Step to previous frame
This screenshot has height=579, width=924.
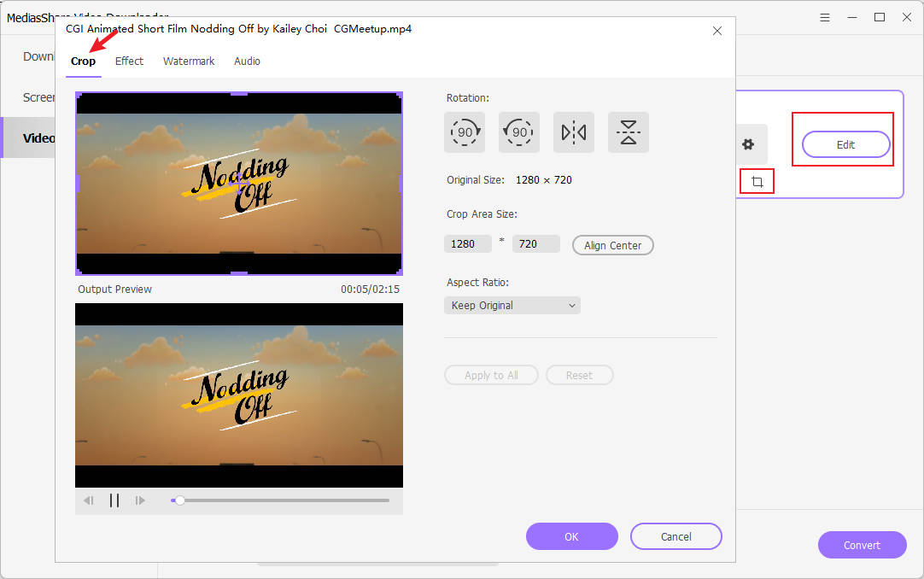89,500
